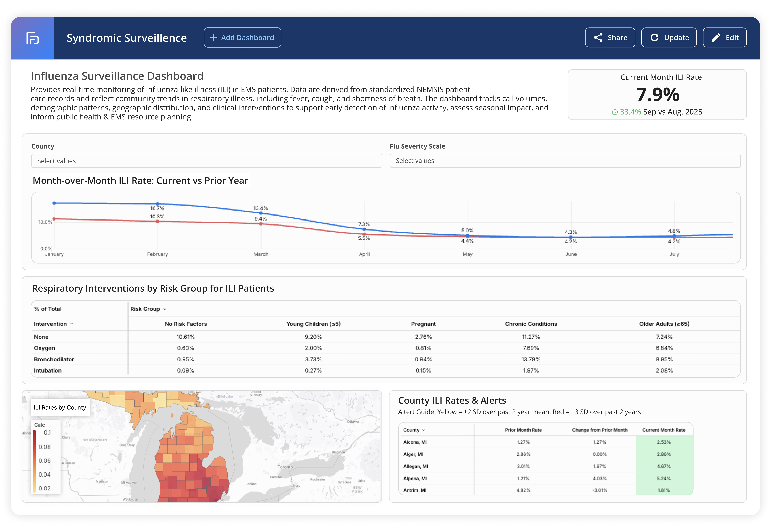The width and height of the screenshot is (771, 532).
Task: Click the app logo icon in header
Action: click(32, 38)
